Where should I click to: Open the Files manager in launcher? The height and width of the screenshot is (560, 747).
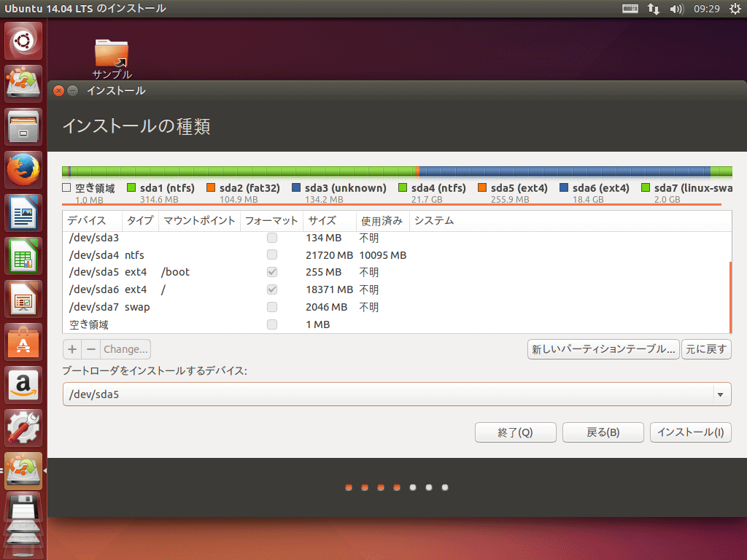[23, 127]
